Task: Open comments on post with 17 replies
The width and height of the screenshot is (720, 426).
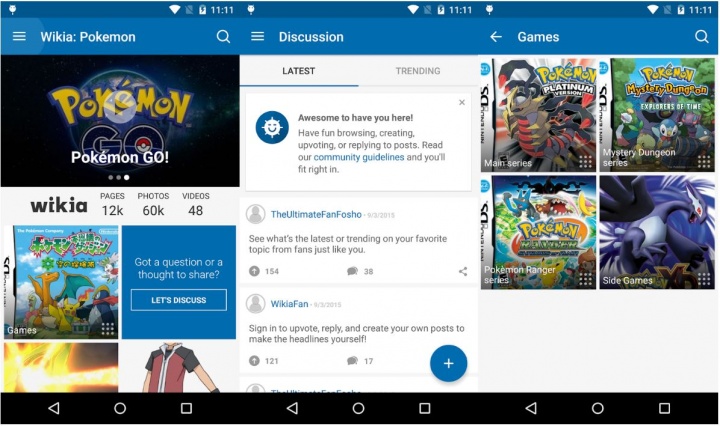Action: click(353, 361)
